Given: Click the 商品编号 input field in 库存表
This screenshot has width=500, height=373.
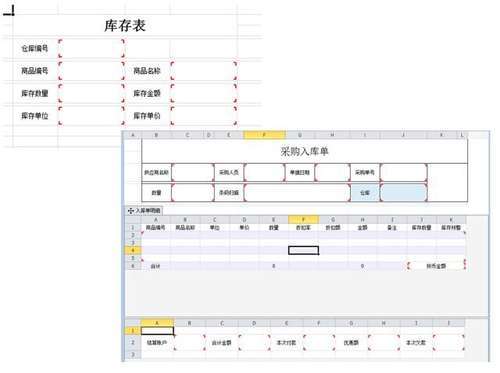Looking at the screenshot, I should (91, 71).
